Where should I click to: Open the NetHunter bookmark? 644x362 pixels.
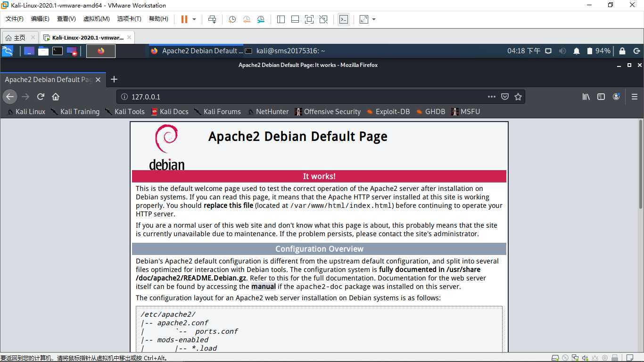pos(268,112)
